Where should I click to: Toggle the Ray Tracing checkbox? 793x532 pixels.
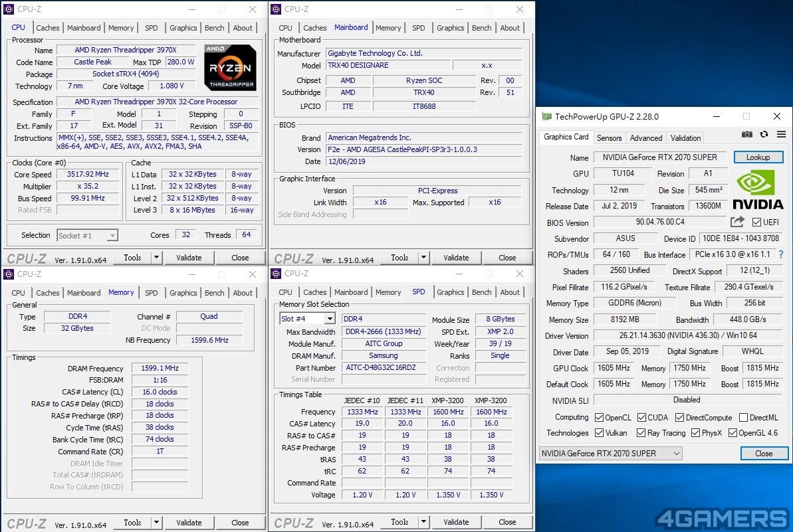[641, 433]
